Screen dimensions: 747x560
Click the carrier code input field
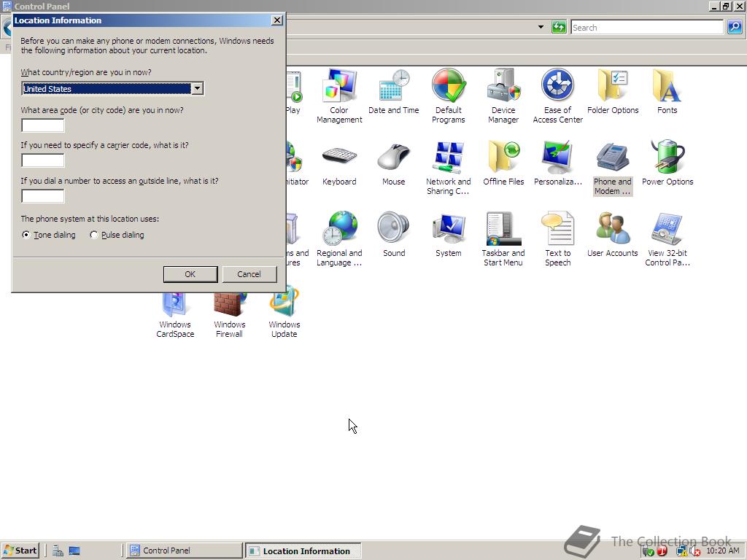tap(43, 160)
